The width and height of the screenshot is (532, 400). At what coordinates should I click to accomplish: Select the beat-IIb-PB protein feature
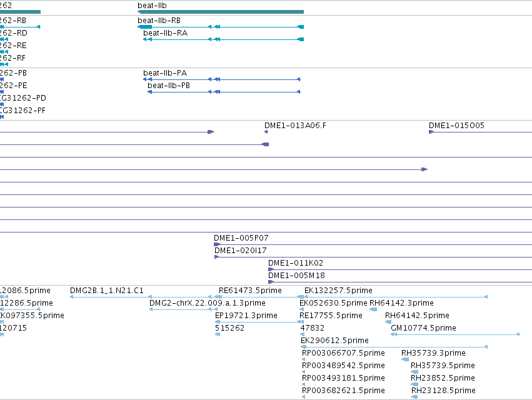(x=224, y=92)
